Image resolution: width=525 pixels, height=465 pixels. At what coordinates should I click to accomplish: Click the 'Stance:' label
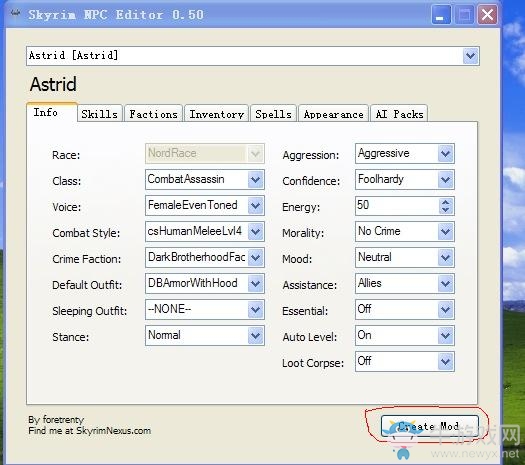coord(71,337)
